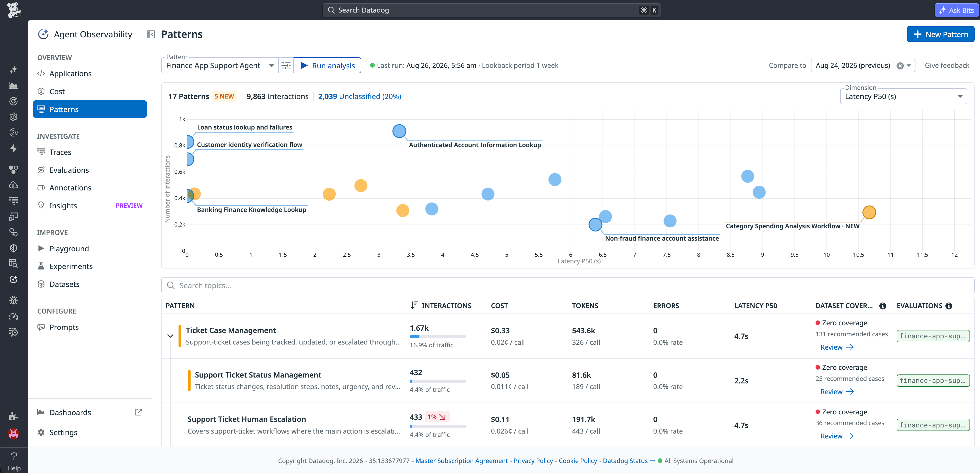Click the Latency P50 column header
This screenshot has width=980, height=473.
756,306
